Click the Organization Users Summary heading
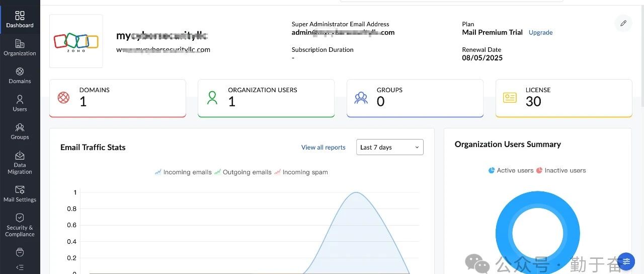The image size is (644, 274). pyautogui.click(x=508, y=144)
